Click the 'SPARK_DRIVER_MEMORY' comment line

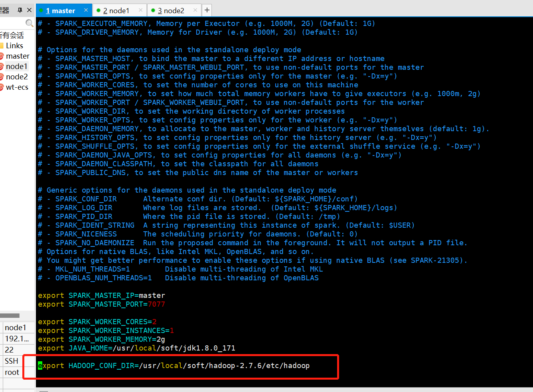198,32
